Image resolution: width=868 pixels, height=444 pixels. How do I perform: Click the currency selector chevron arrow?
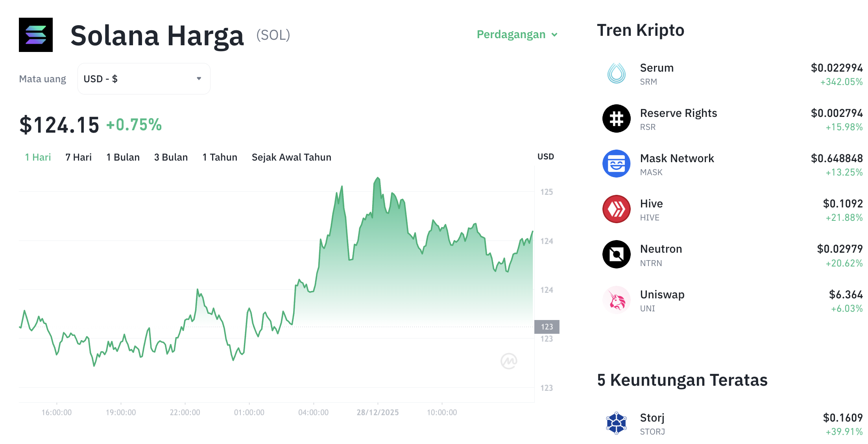pyautogui.click(x=199, y=78)
